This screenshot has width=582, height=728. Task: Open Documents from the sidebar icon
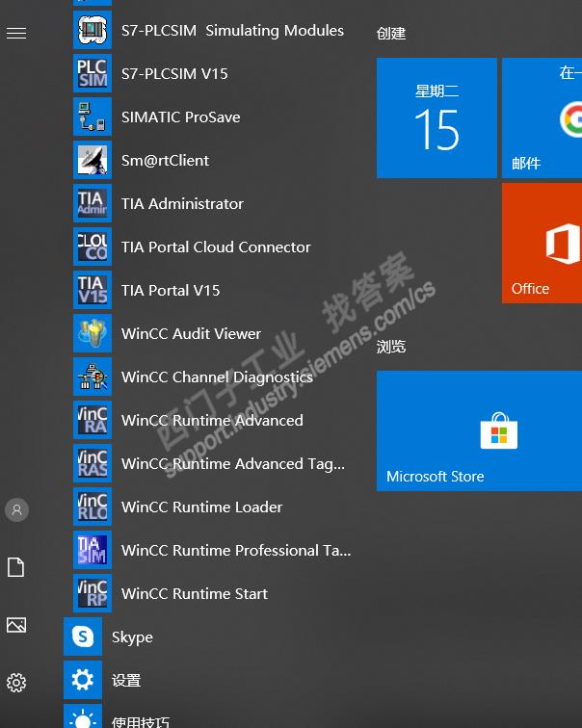click(16, 567)
